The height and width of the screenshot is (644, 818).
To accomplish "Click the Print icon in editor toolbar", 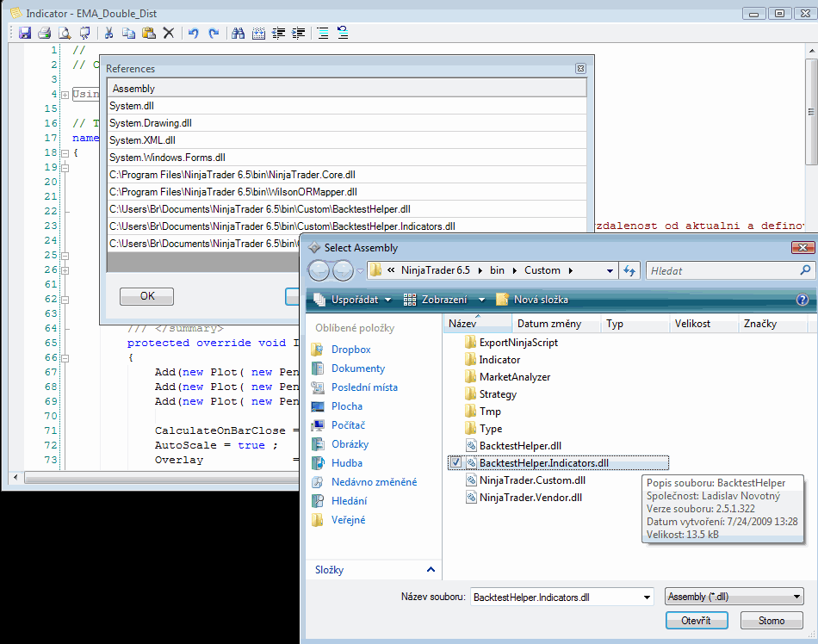I will [x=44, y=33].
